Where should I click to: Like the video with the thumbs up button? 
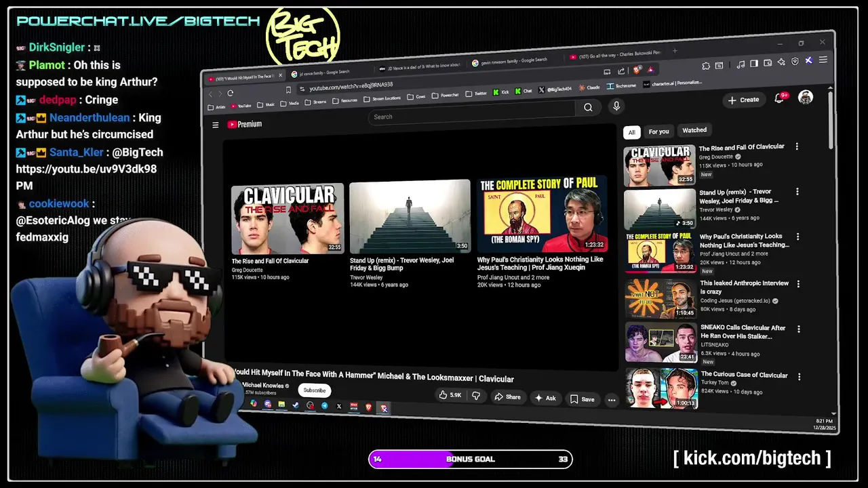[x=450, y=395]
